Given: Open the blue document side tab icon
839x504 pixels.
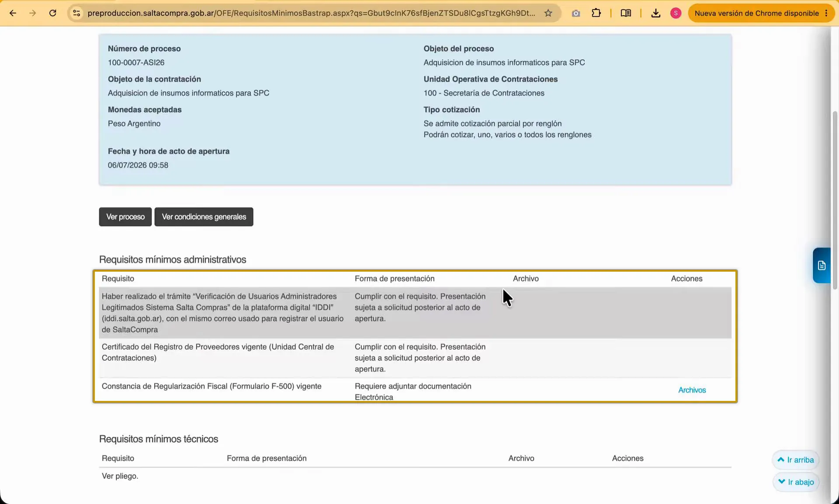Looking at the screenshot, I should [x=822, y=266].
